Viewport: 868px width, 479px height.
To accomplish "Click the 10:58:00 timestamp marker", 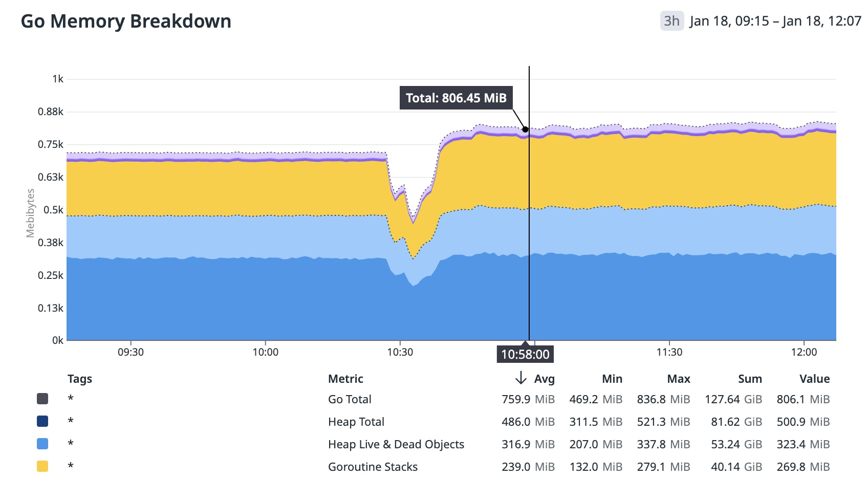I will [525, 354].
